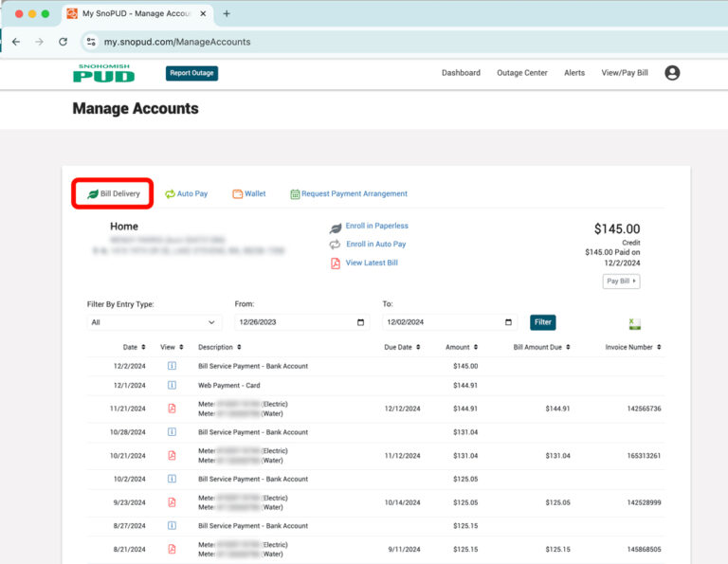Sort by Amount column header
Image resolution: width=728 pixels, height=564 pixels.
coord(462,347)
